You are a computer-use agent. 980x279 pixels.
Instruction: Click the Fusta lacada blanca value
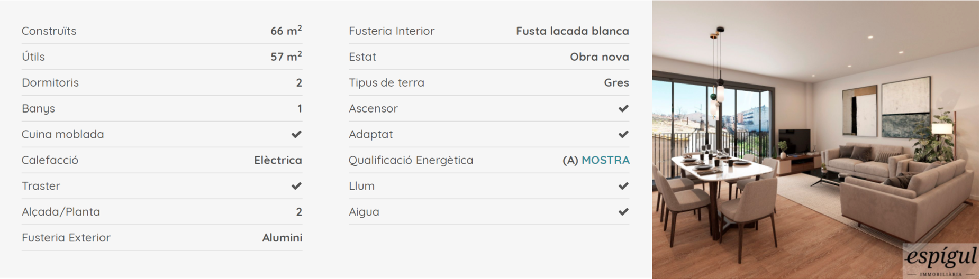(x=572, y=31)
